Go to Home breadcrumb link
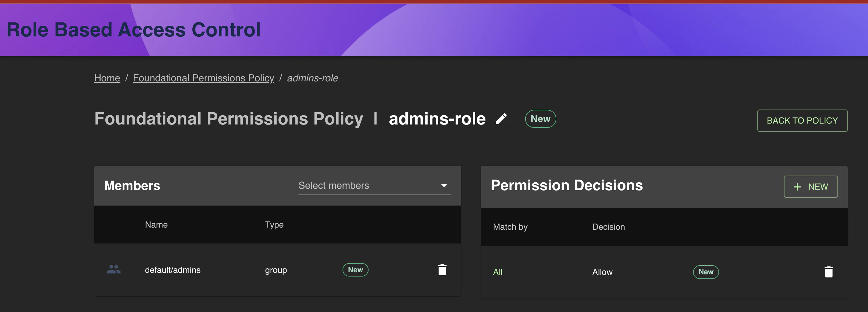This screenshot has width=868, height=312. 107,78
